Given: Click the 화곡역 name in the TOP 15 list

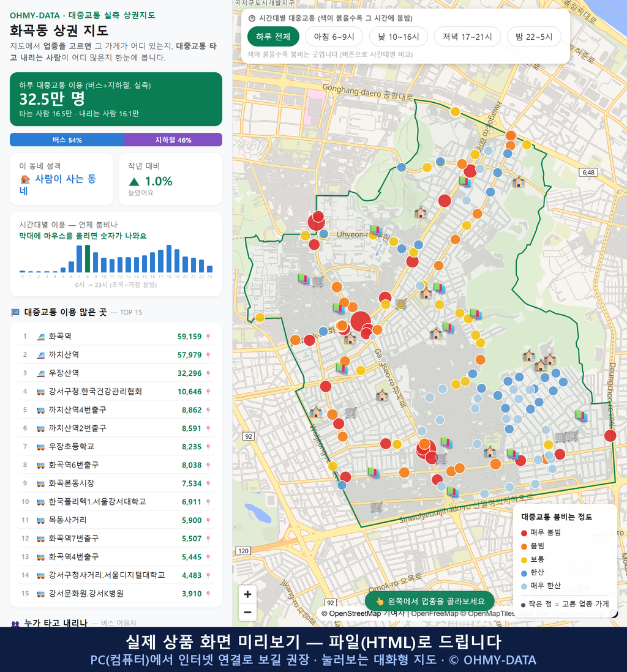Looking at the screenshot, I should tap(59, 337).
